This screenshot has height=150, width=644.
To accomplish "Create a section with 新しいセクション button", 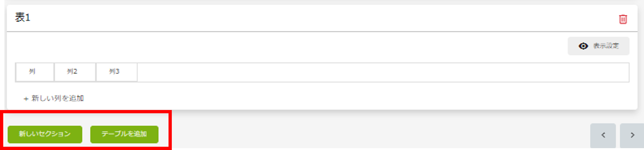I will (x=45, y=134).
